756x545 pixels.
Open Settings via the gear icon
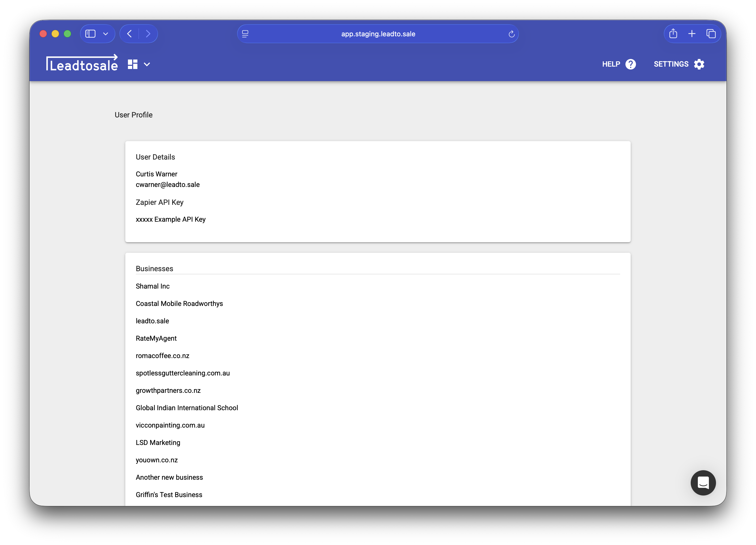coord(699,64)
